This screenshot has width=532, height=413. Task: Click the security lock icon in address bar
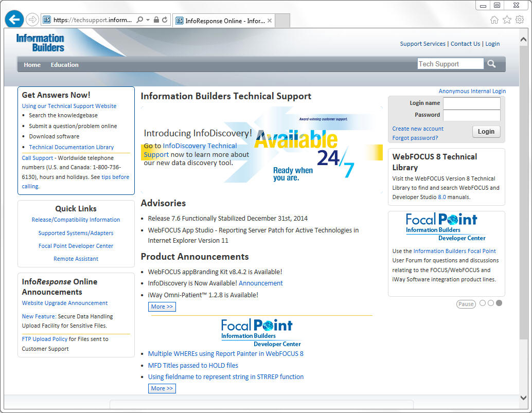pyautogui.click(x=156, y=20)
